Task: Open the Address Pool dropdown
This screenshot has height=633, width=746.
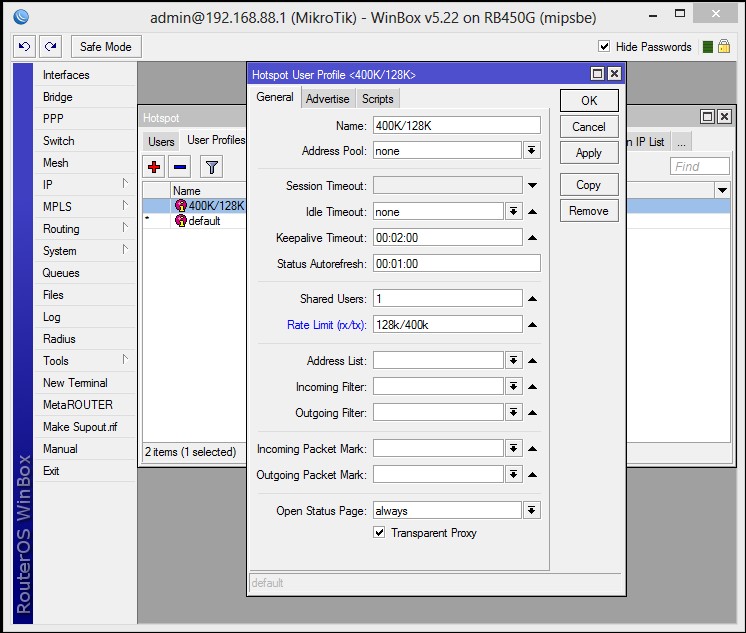Action: pos(531,151)
